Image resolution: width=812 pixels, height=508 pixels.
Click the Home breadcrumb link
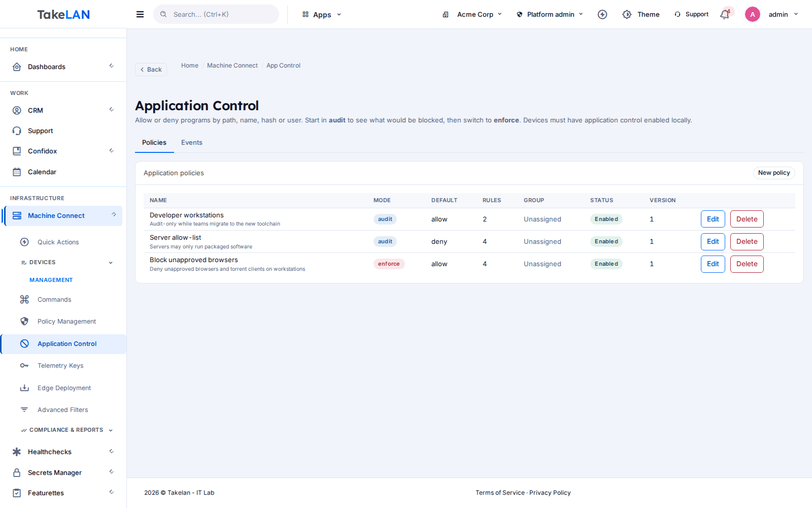tap(190, 66)
